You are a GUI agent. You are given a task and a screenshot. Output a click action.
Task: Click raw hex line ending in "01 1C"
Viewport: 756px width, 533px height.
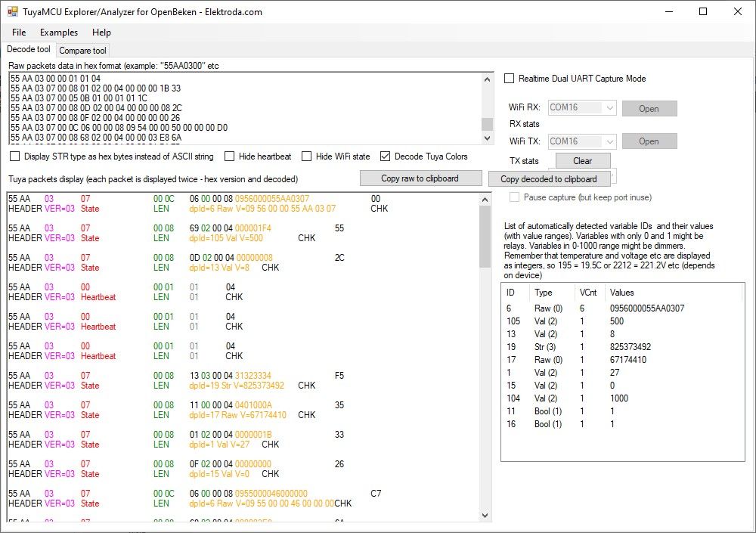point(79,98)
